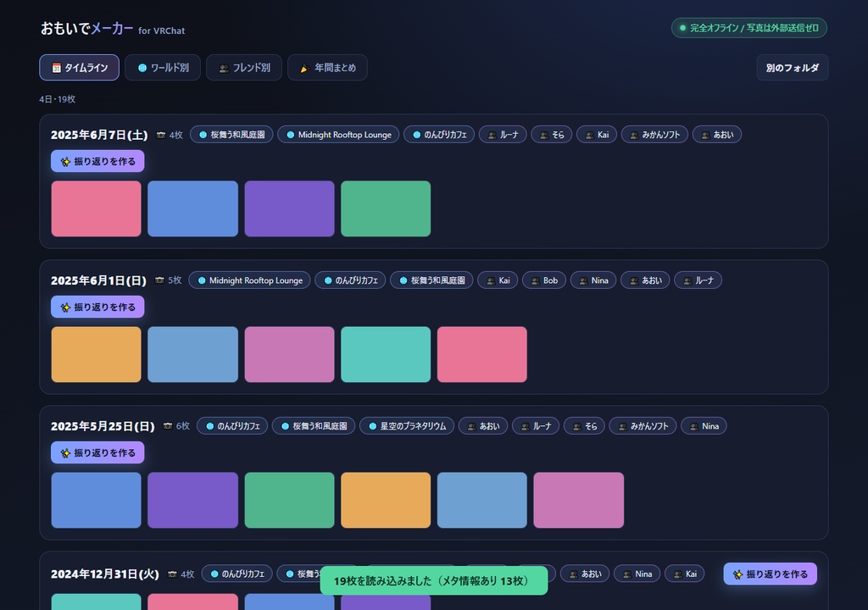Select ルーナ friend chip in June 1 row

(698, 280)
